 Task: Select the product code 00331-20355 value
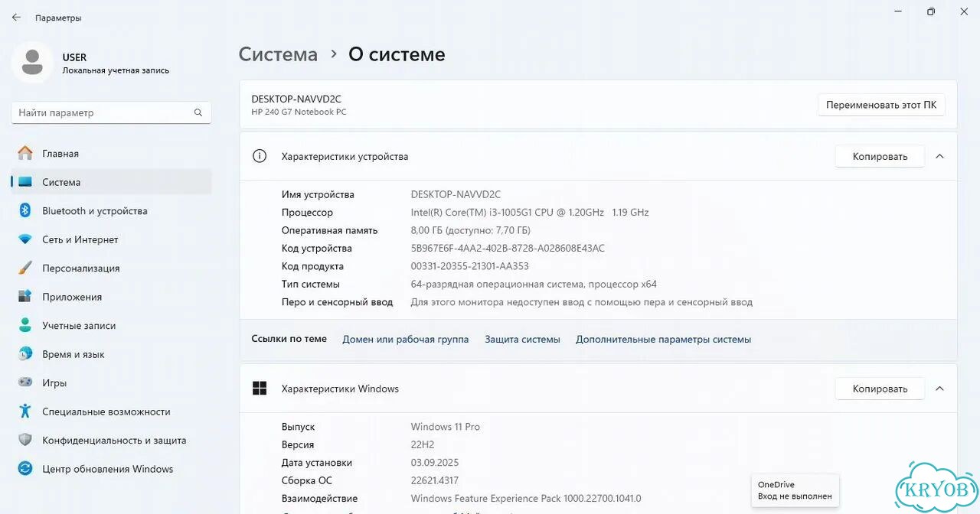(x=470, y=266)
